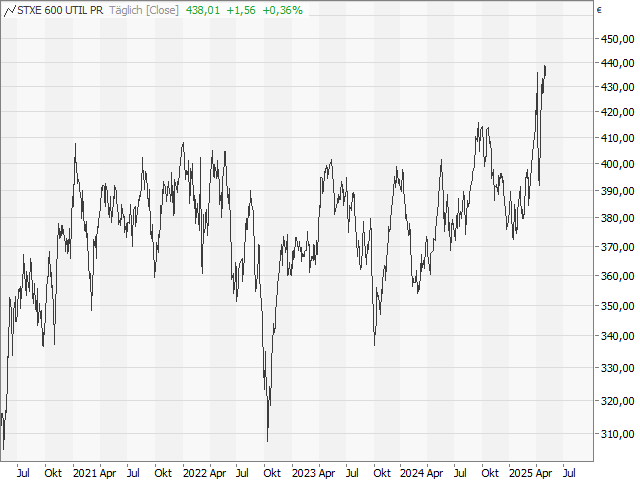Screen dimensions: 640x480
Task: Click the Täglich interval label
Action: (x=126, y=10)
